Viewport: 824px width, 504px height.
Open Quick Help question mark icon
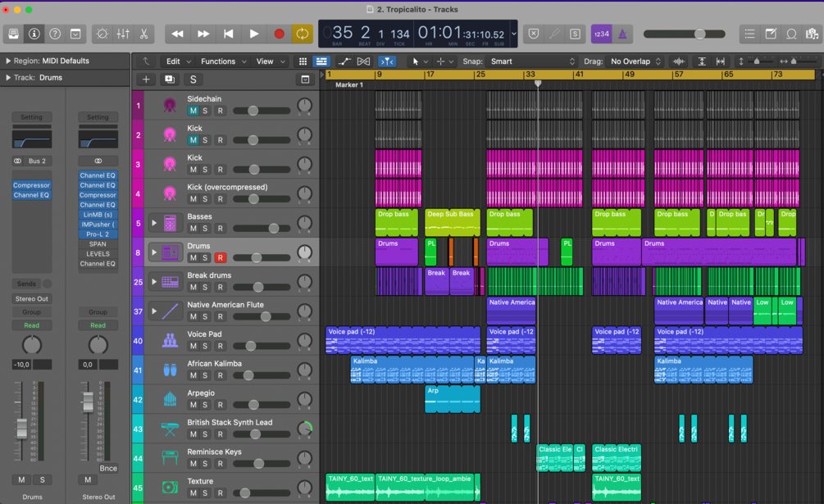[55, 34]
